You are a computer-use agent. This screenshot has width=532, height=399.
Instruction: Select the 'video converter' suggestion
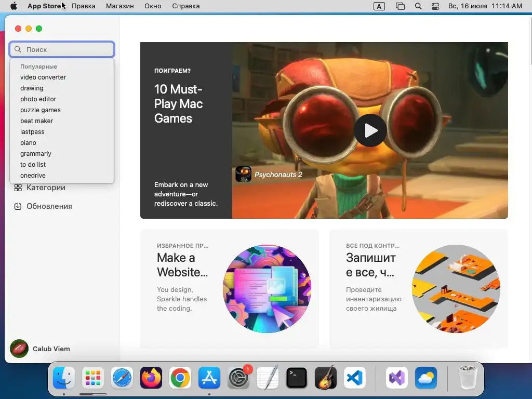(62, 77)
